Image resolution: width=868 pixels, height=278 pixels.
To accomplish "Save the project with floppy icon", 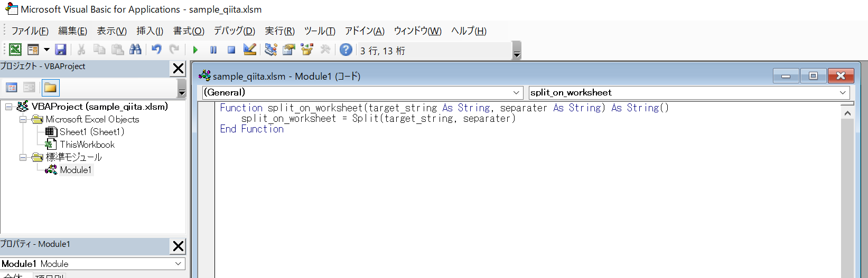I will [61, 50].
